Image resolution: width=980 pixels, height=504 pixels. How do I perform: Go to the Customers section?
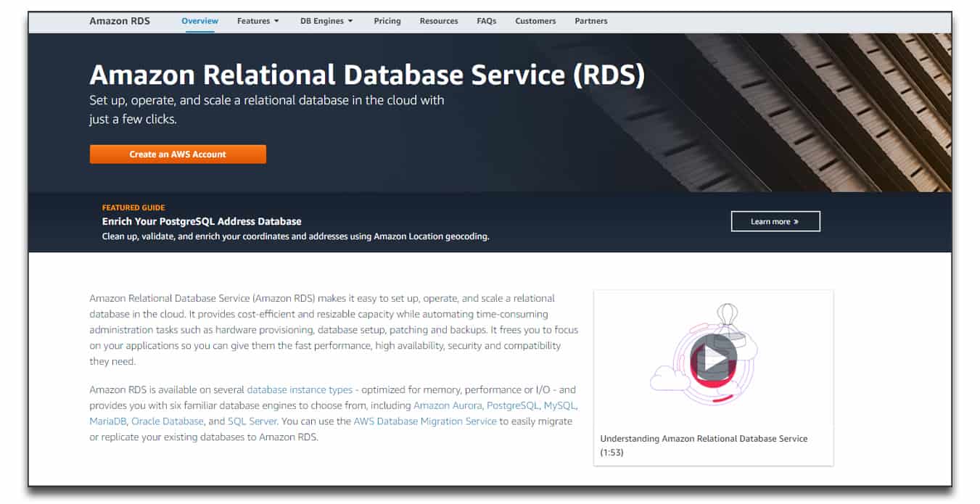535,21
